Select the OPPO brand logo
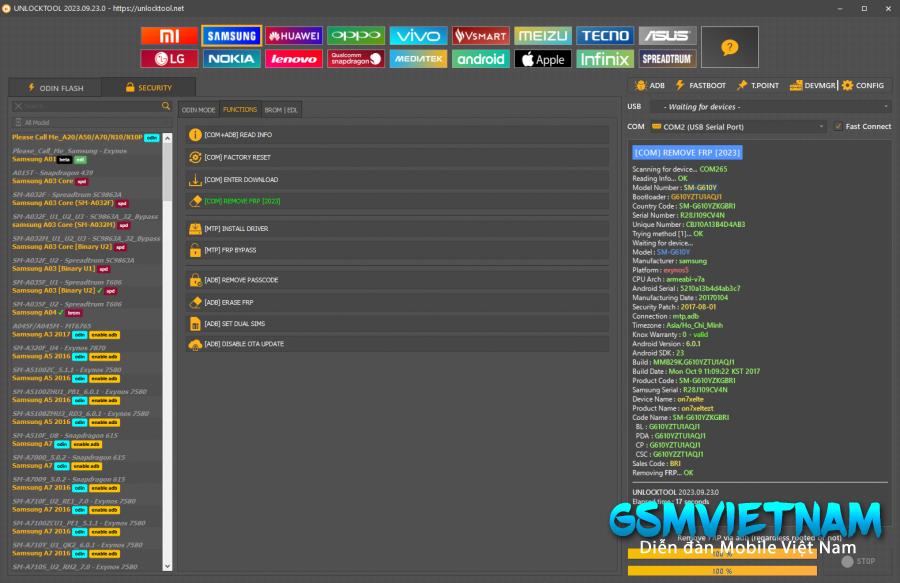The image size is (900, 583). [356, 36]
